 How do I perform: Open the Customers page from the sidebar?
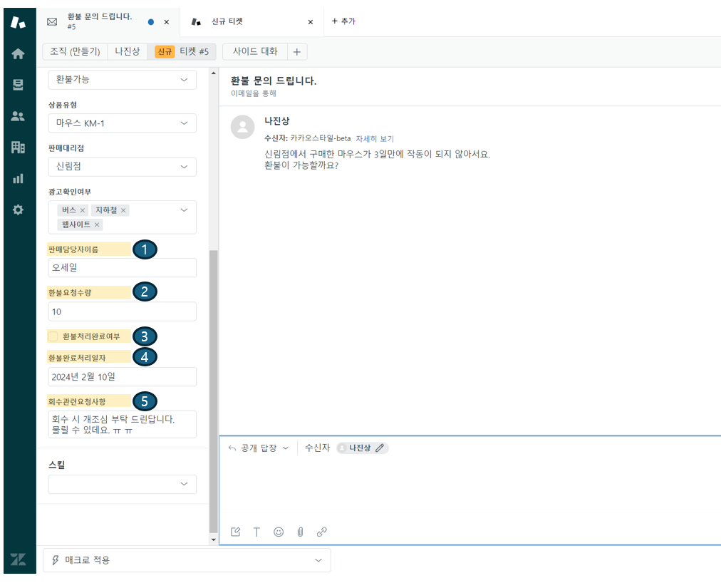19,115
